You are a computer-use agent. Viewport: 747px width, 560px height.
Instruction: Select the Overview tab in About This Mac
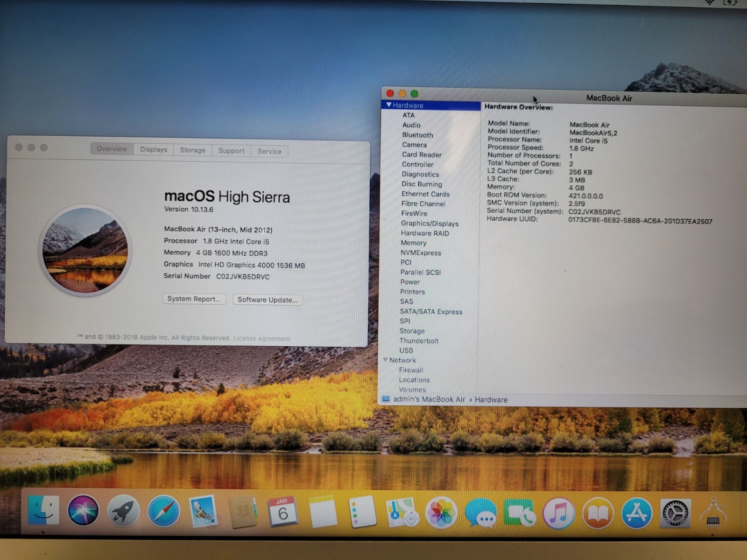(x=112, y=149)
